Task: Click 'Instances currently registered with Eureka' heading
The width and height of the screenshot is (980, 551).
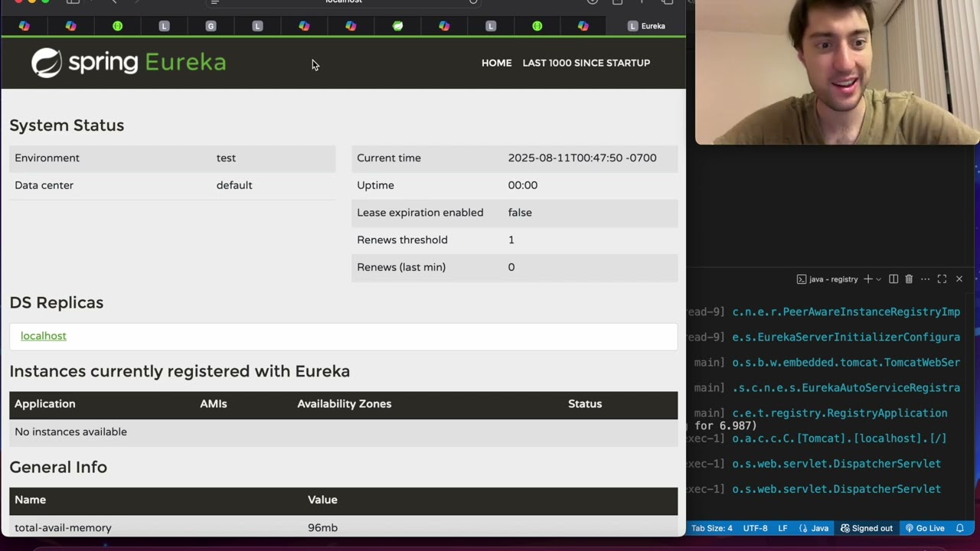Action: 180,371
